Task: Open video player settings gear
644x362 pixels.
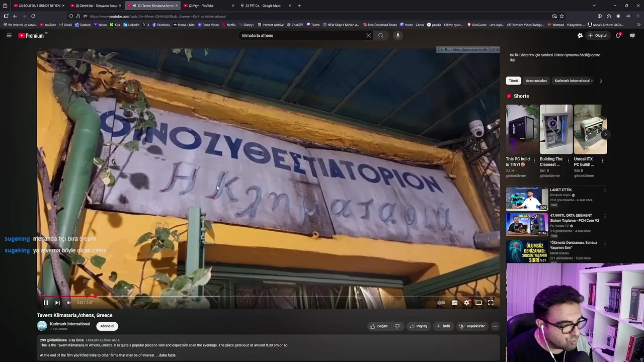Action: pos(466,303)
